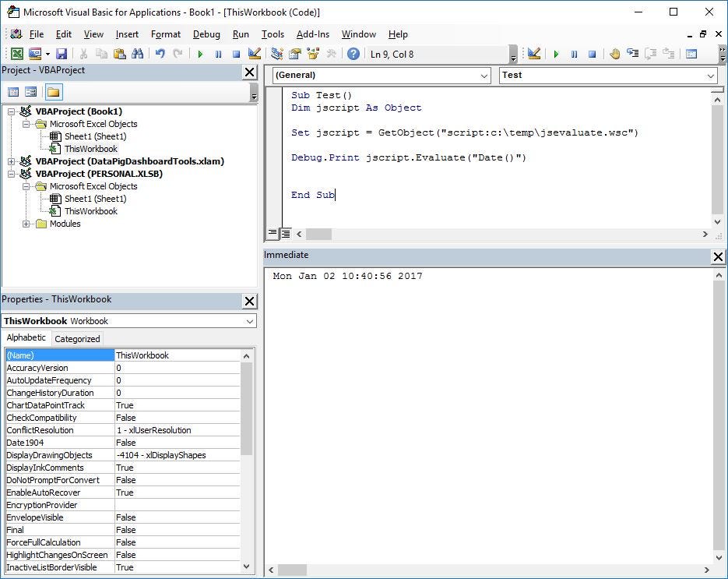Viewport: 728px width, 579px height.
Task: Click the Find binoculars icon
Action: [x=138, y=54]
